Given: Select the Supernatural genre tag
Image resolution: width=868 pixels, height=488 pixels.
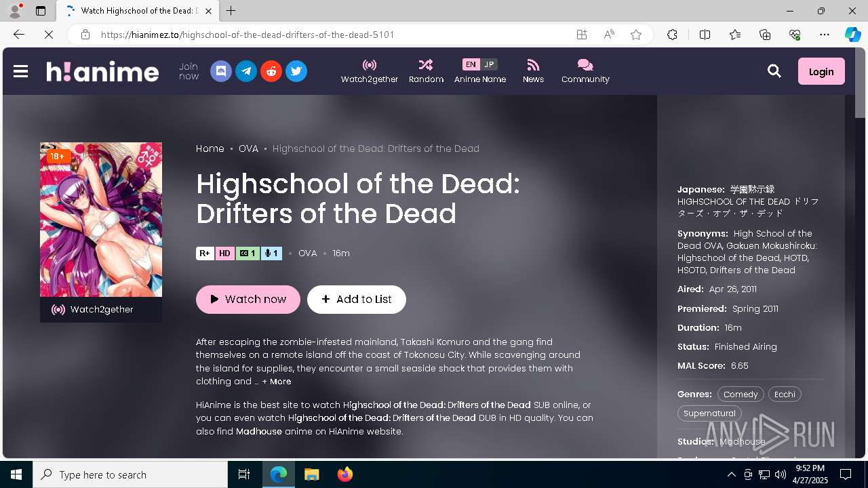Looking at the screenshot, I should [709, 413].
